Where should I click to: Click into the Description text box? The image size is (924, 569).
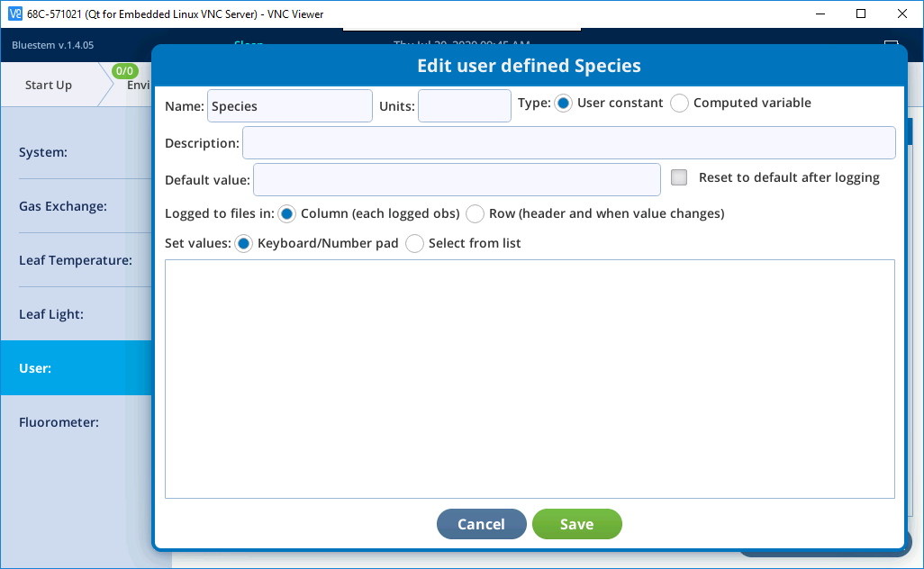pyautogui.click(x=568, y=143)
